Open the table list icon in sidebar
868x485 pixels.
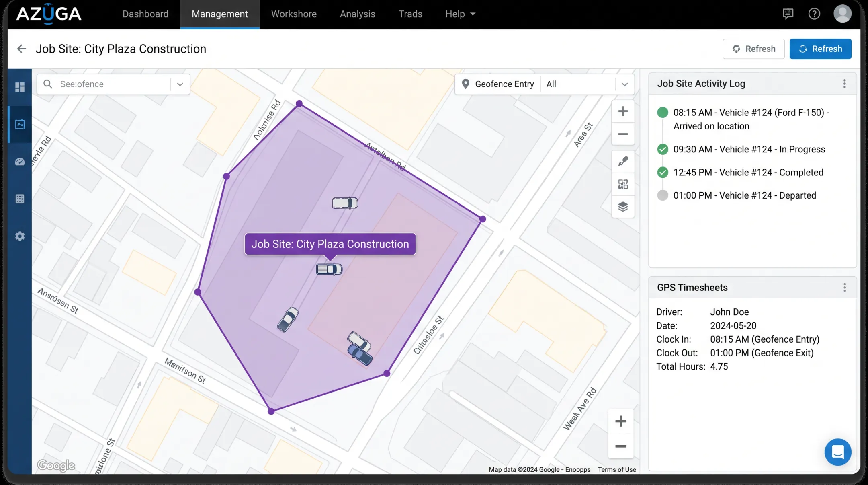coord(20,199)
